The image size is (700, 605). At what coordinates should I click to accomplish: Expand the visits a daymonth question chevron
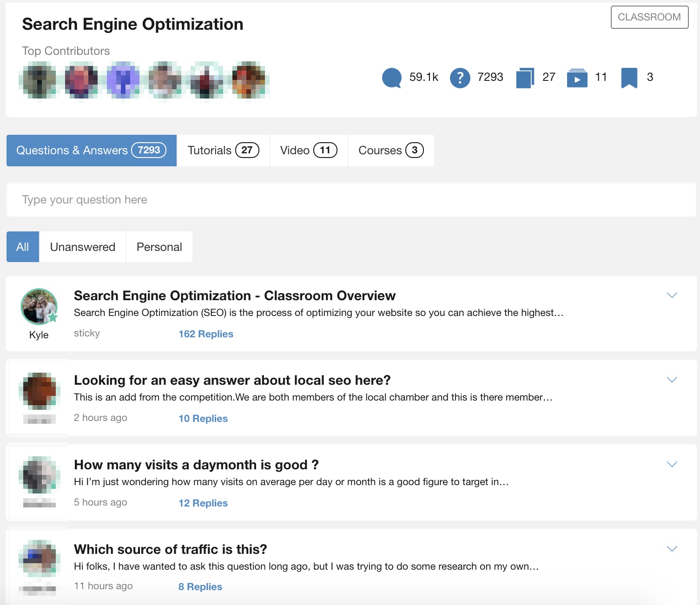672,464
